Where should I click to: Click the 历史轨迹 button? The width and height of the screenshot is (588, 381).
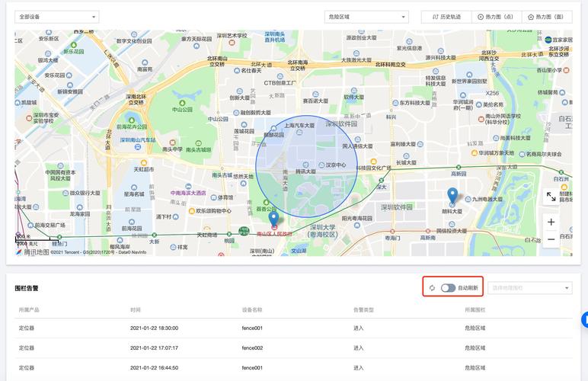[446, 17]
